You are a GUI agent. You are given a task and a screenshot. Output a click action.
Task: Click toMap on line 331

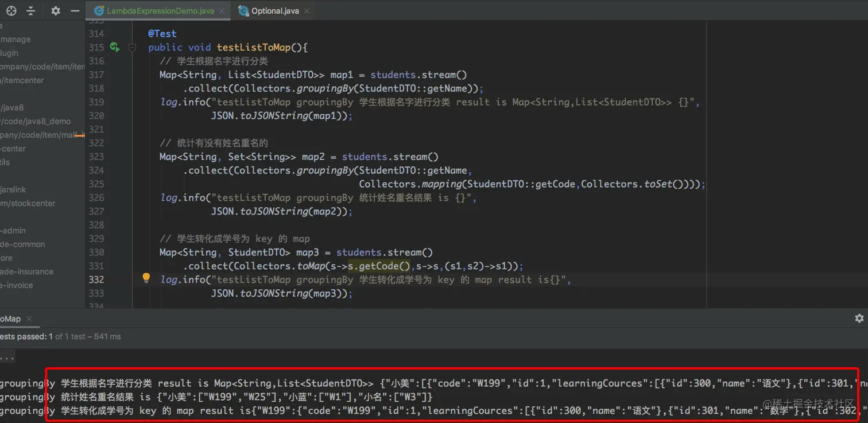point(311,266)
